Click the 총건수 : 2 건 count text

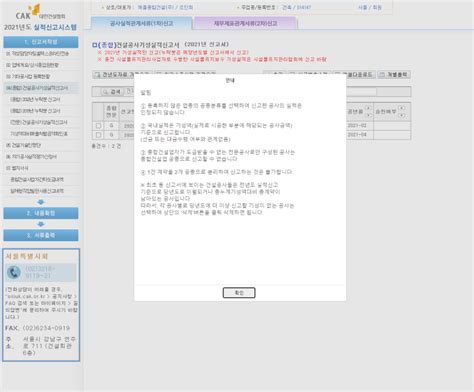click(106, 146)
